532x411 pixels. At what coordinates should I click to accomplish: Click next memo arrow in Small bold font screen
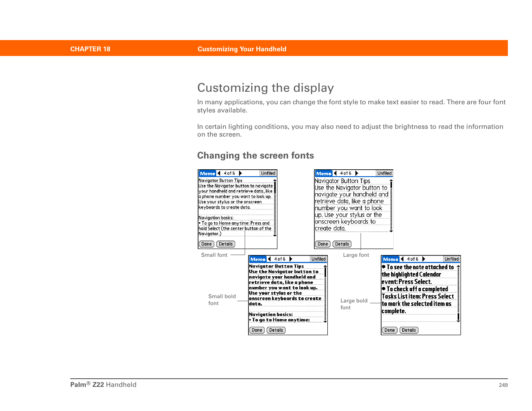291,259
